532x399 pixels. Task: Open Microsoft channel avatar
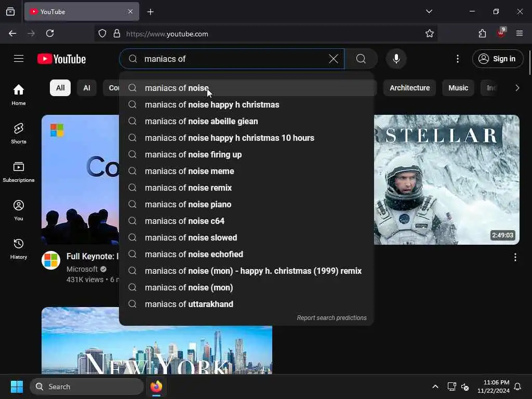(x=51, y=260)
